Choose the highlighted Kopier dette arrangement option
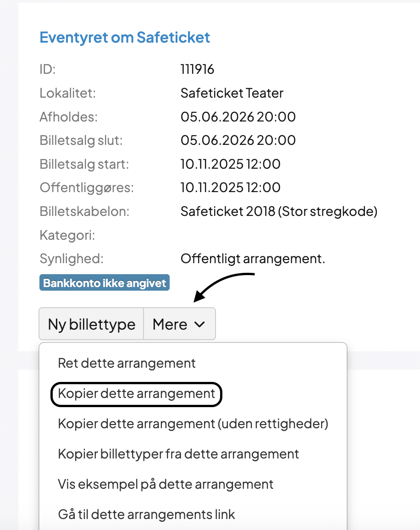Image resolution: width=420 pixels, height=530 pixels. click(x=136, y=393)
